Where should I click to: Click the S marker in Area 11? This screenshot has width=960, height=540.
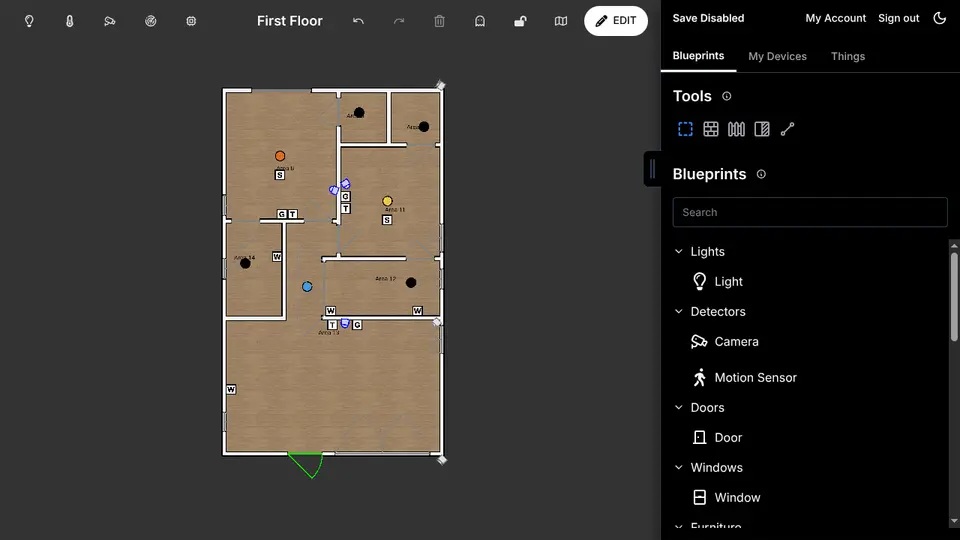click(387, 220)
